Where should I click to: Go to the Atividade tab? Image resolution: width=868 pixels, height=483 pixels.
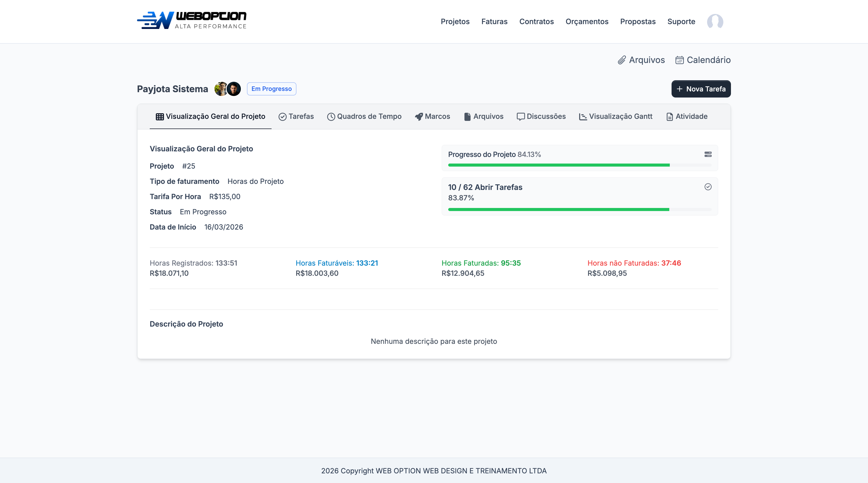point(687,116)
